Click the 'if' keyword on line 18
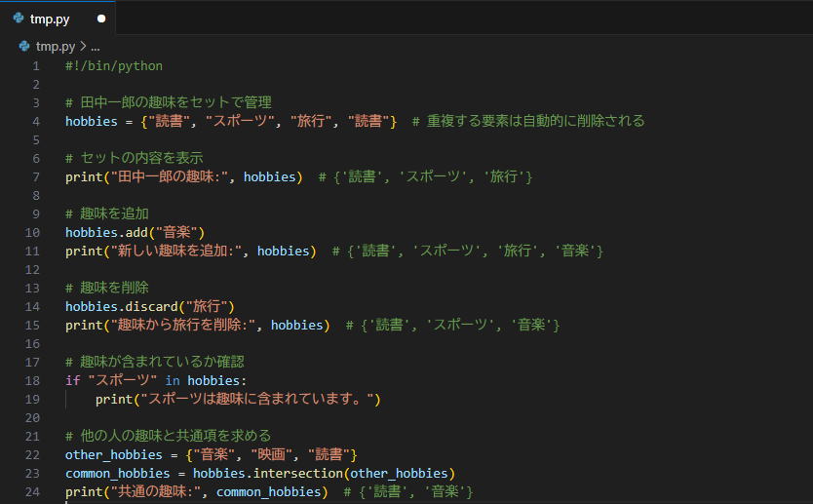Image resolution: width=813 pixels, height=504 pixels. [72, 380]
